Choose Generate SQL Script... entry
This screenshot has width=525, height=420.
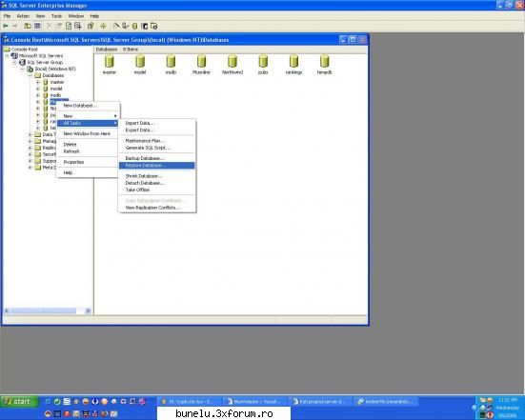click(x=156, y=148)
